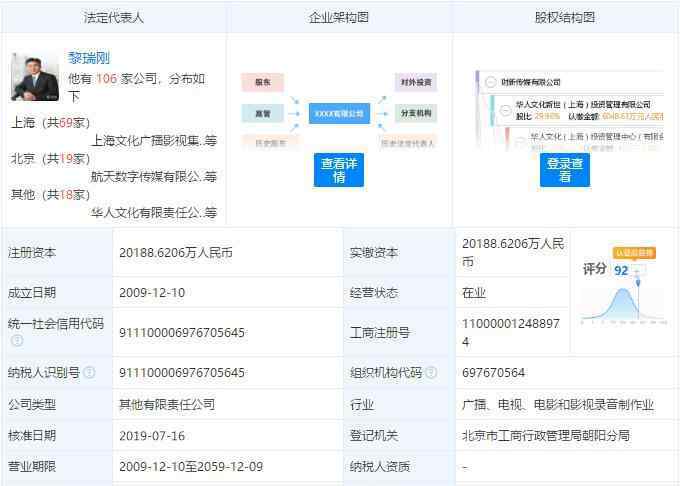This screenshot has height=486, width=680.
Task: Click help icon under 统一社会信用代码
Action: (16, 340)
